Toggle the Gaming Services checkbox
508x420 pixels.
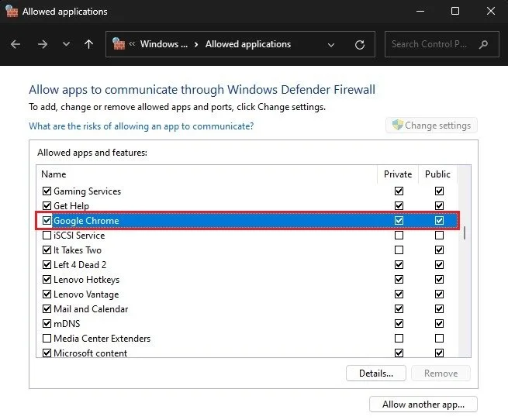pos(47,191)
